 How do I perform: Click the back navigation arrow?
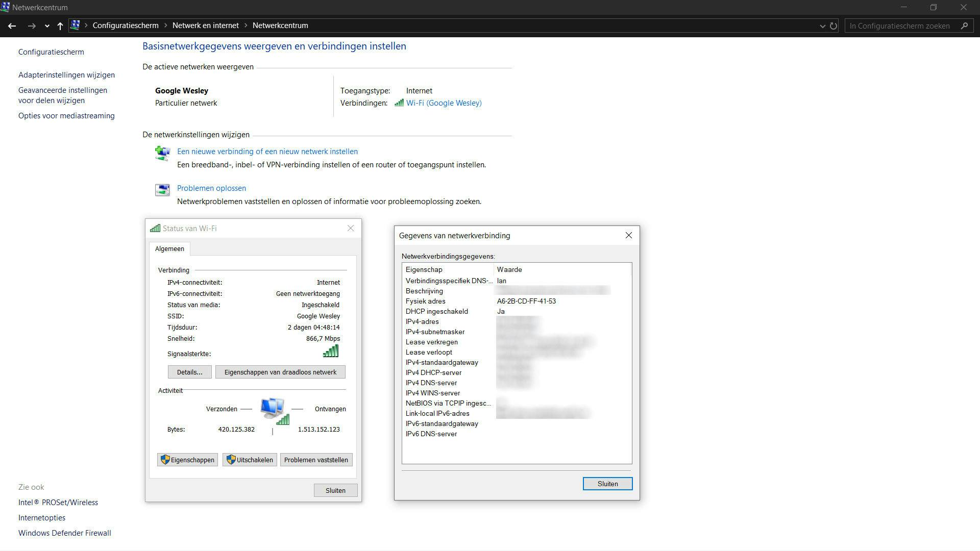tap(12, 26)
